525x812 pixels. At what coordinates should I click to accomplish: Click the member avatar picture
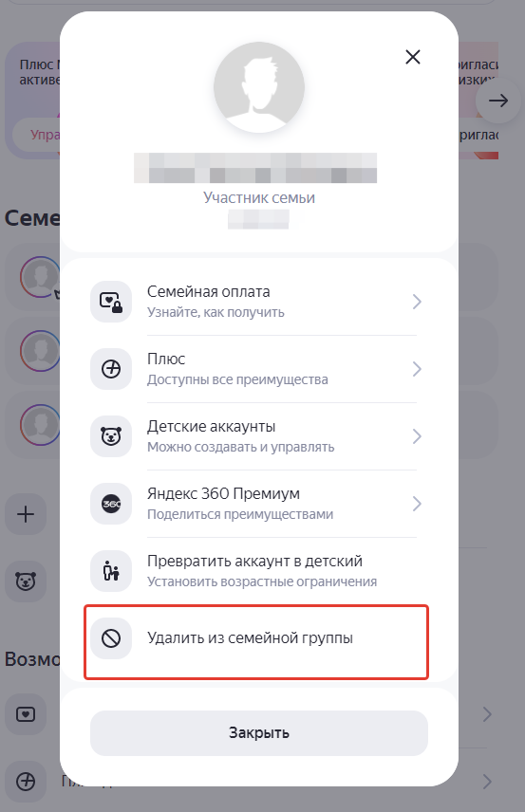coord(259,87)
